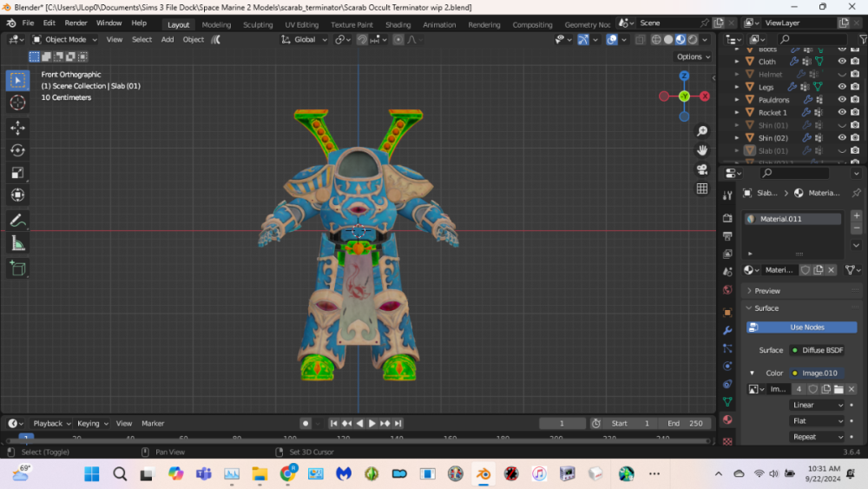Open the Render menu
Image resolution: width=868 pixels, height=489 pixels.
pos(76,23)
